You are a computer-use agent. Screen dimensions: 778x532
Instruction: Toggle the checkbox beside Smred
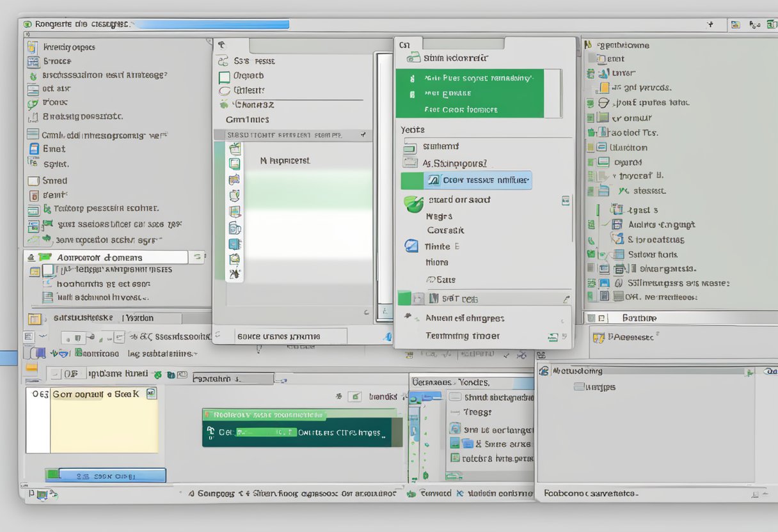pos(34,181)
